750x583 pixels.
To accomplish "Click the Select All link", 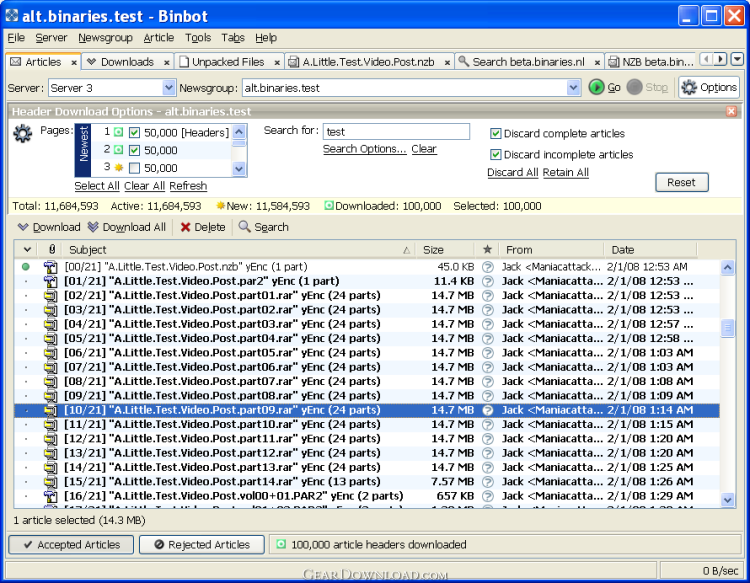I will [97, 186].
